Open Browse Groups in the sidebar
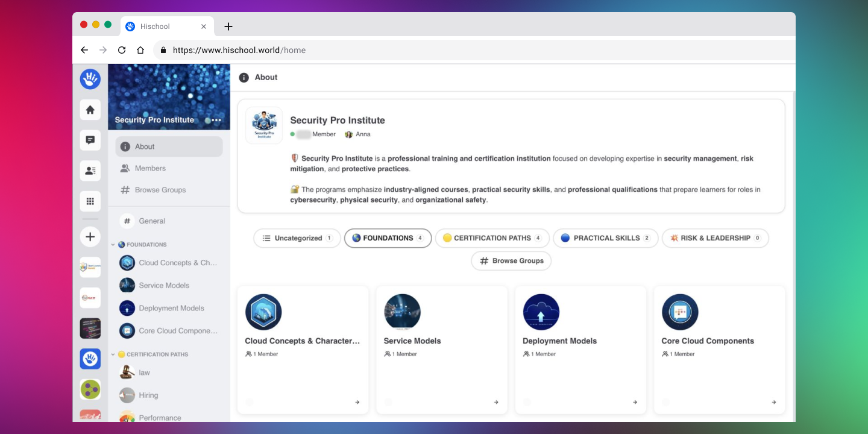This screenshot has width=868, height=434. tap(169, 190)
